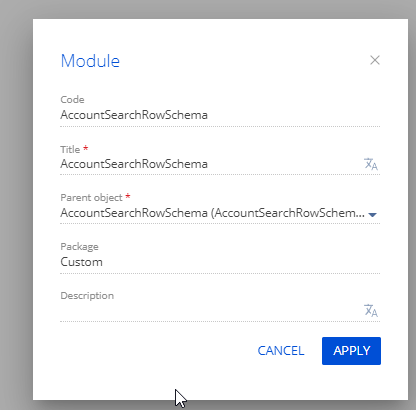Click the Description label
Screen dimensions: 416x410
[x=87, y=296]
